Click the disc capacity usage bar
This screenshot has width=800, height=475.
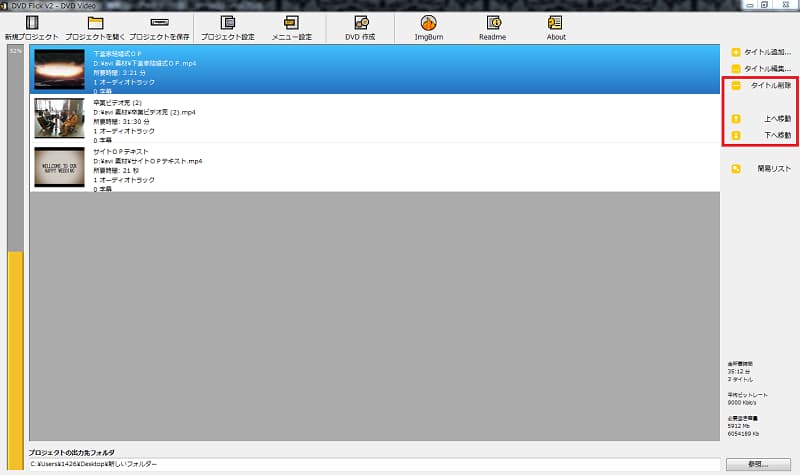pos(15,258)
